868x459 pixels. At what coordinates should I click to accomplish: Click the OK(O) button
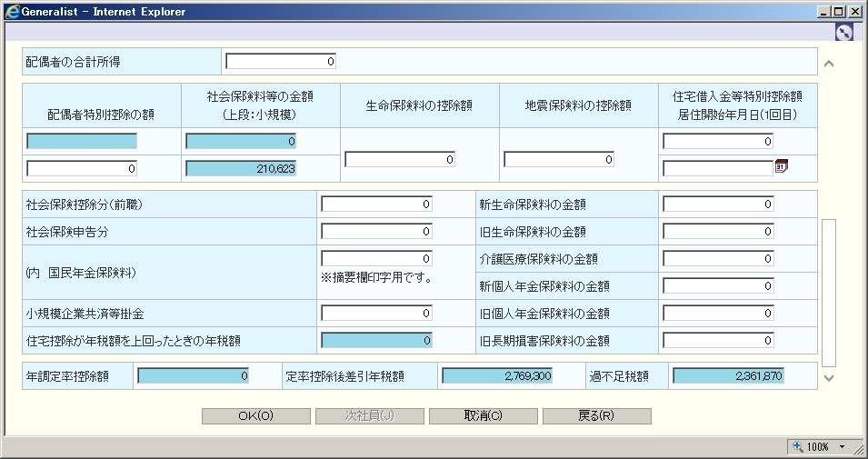[x=255, y=415]
